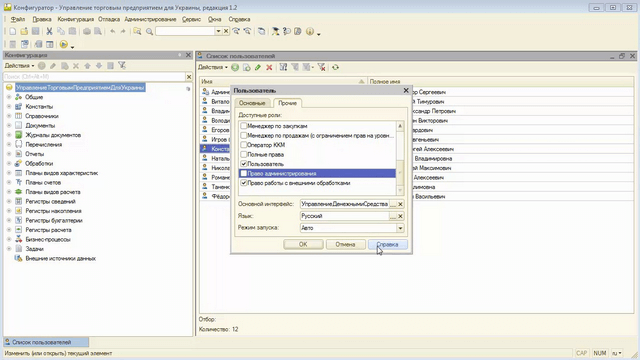The image size is (640, 360).
Task: Click the edit user pencil icon
Action: point(258,68)
